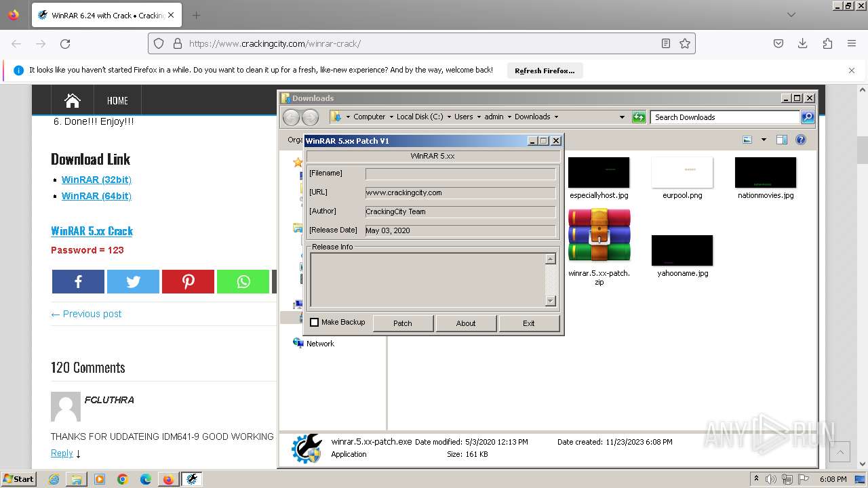Click Computer in the Explorer breadcrumb
Screen dimensions: 868x488
pos(369,117)
